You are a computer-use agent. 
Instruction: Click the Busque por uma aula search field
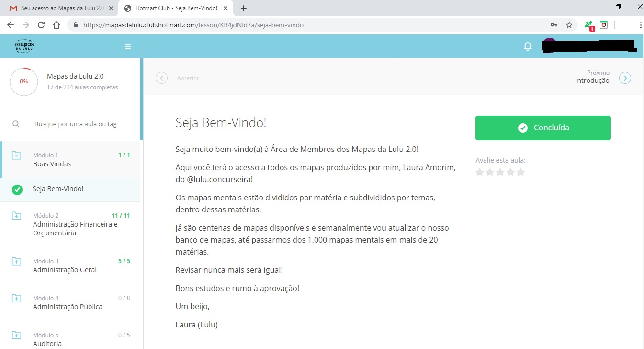76,124
